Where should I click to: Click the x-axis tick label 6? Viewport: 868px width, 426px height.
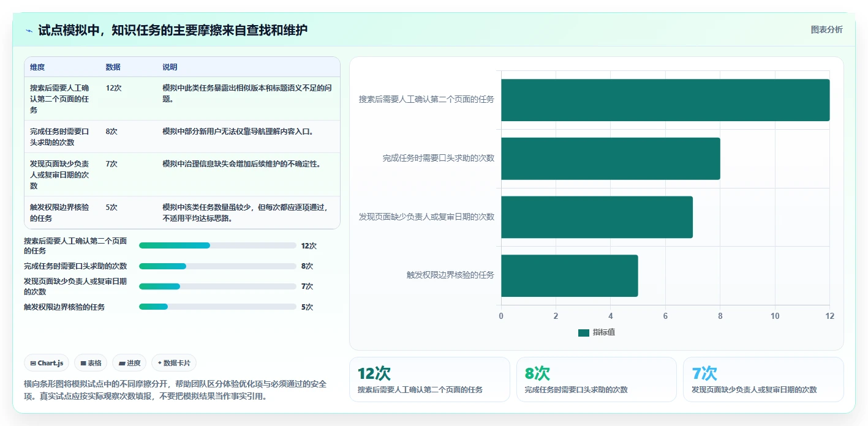click(665, 316)
